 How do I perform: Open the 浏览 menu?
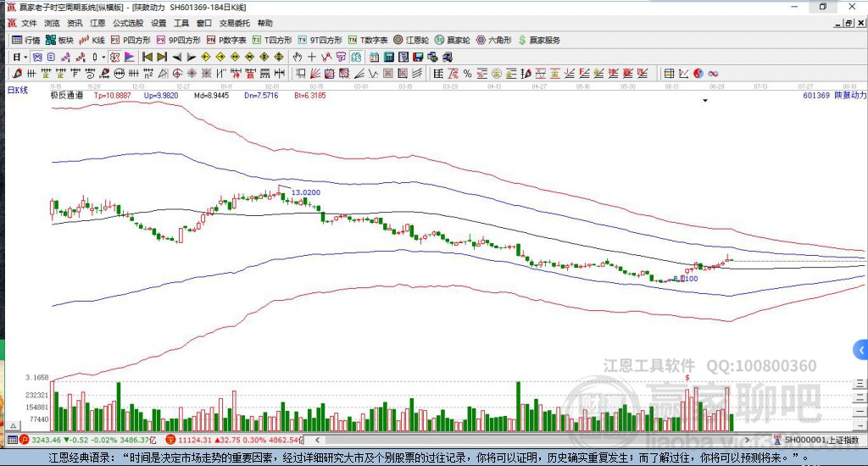point(52,23)
